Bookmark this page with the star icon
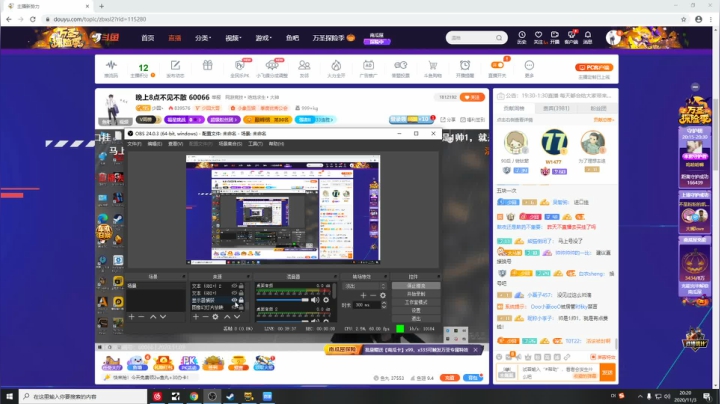 [683, 19]
